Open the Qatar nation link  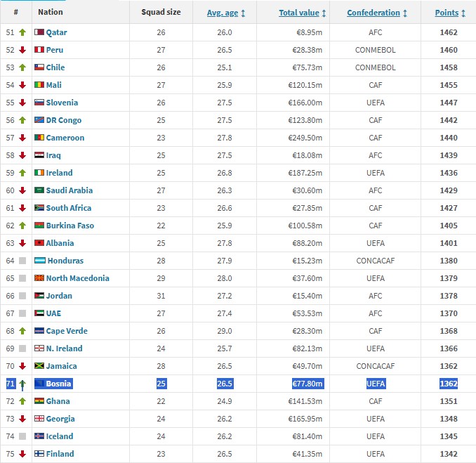tap(56, 32)
